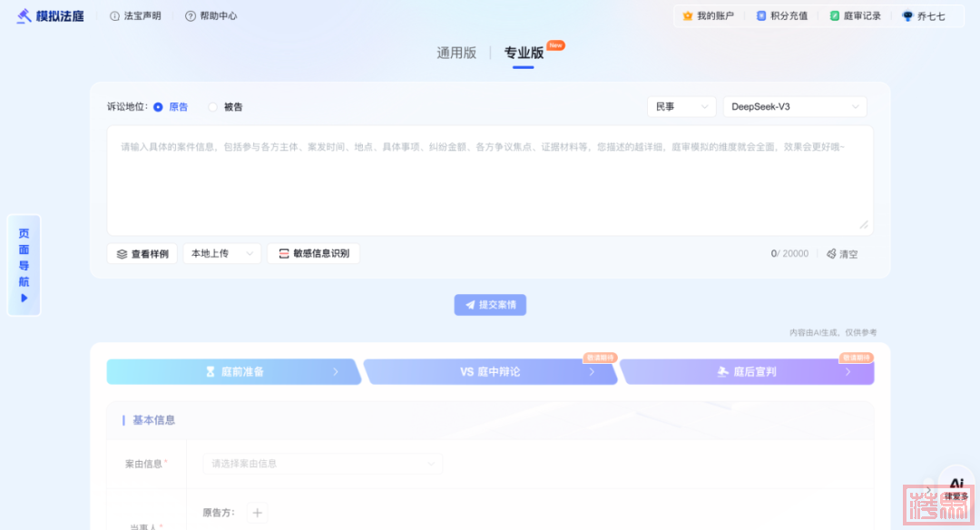Switch to the 专业版 tab

(524, 53)
